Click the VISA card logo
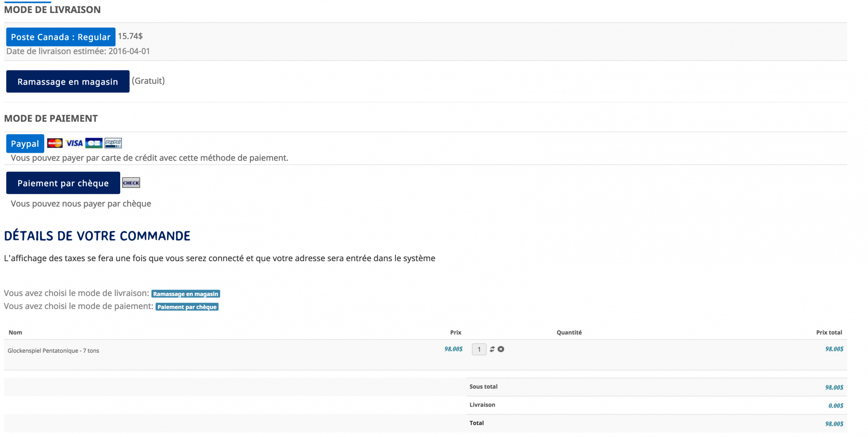The width and height of the screenshot is (868, 437). pos(74,143)
